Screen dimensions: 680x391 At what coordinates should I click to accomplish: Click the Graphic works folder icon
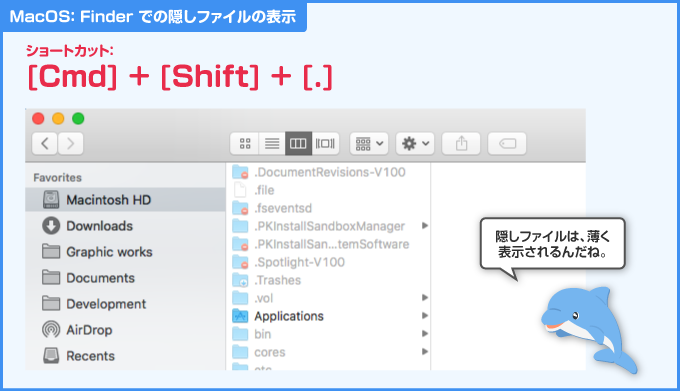51,251
